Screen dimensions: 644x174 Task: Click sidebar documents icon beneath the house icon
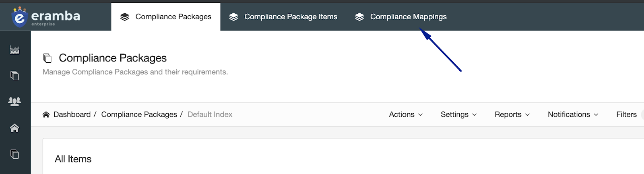14,154
